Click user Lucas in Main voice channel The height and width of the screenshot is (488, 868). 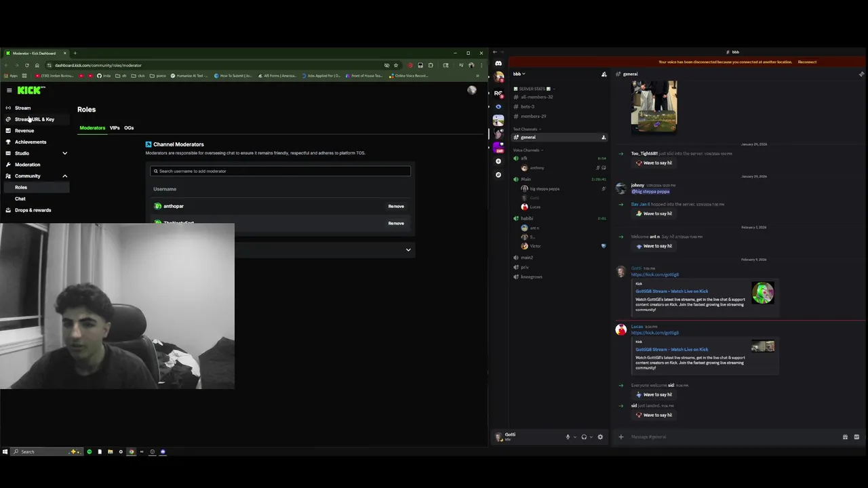535,207
